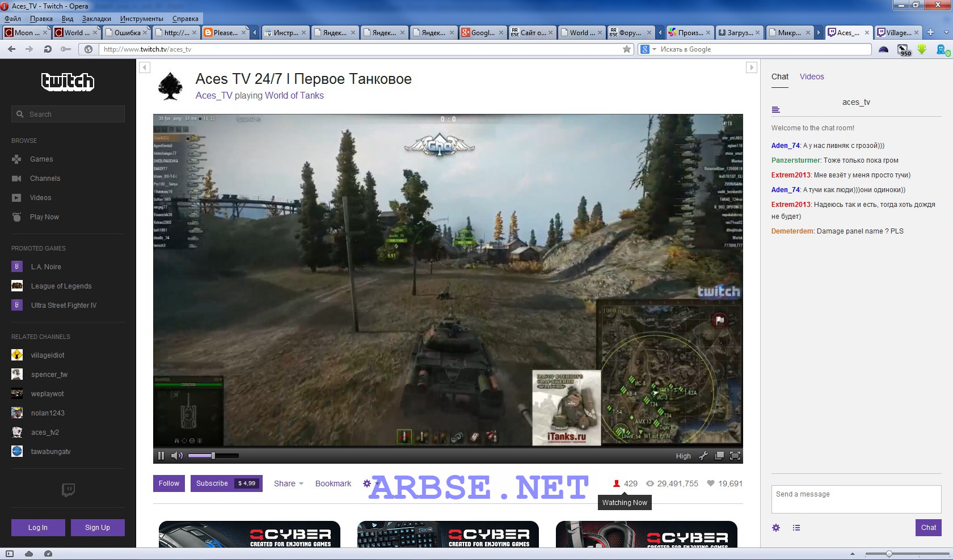Click the red viewer count icon
Image resolution: width=953 pixels, height=560 pixels.
pyautogui.click(x=616, y=483)
